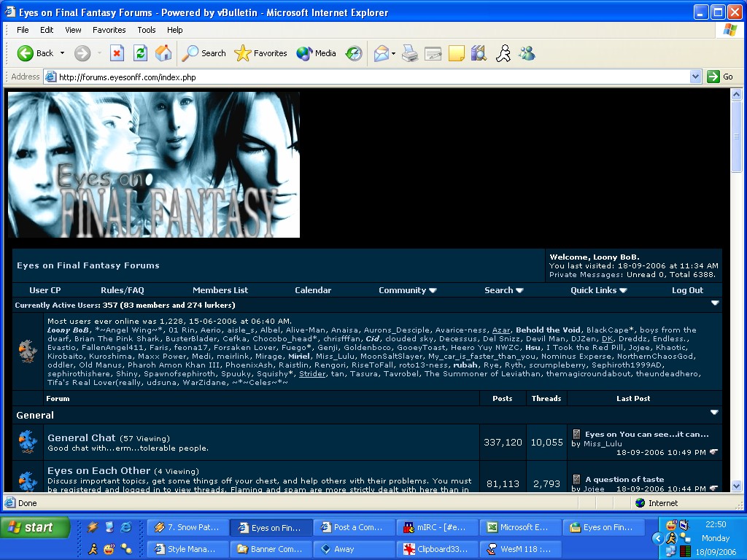Launch Internet Explorer quick launch icon
Image resolution: width=747 pixels, height=560 pixels.
tap(126, 527)
